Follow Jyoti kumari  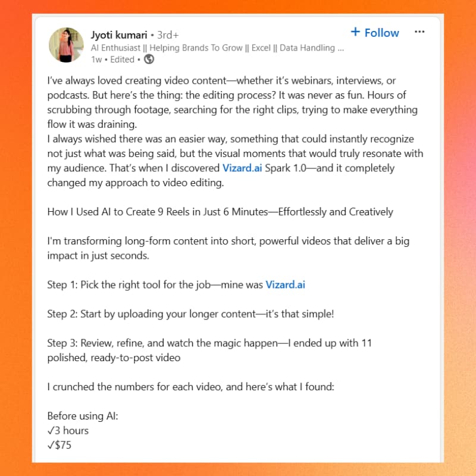pos(375,32)
